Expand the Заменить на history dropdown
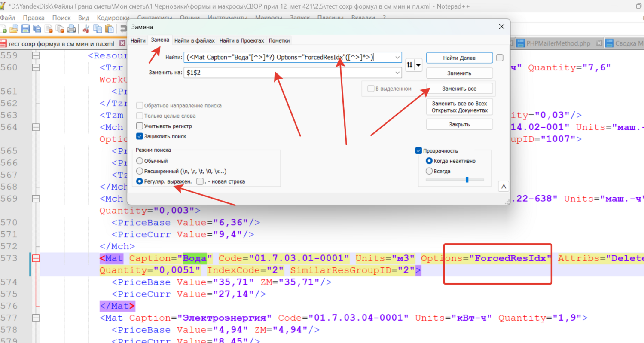The height and width of the screenshot is (343, 644). tap(397, 73)
